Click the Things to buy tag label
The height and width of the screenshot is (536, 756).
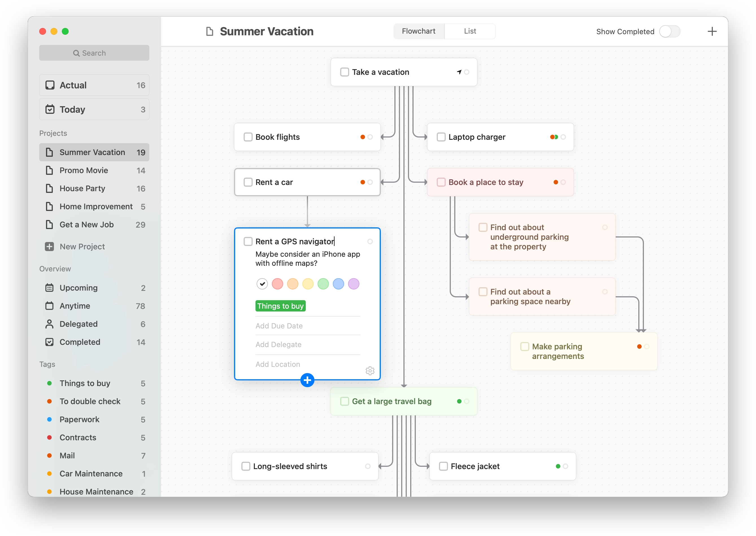pos(280,306)
